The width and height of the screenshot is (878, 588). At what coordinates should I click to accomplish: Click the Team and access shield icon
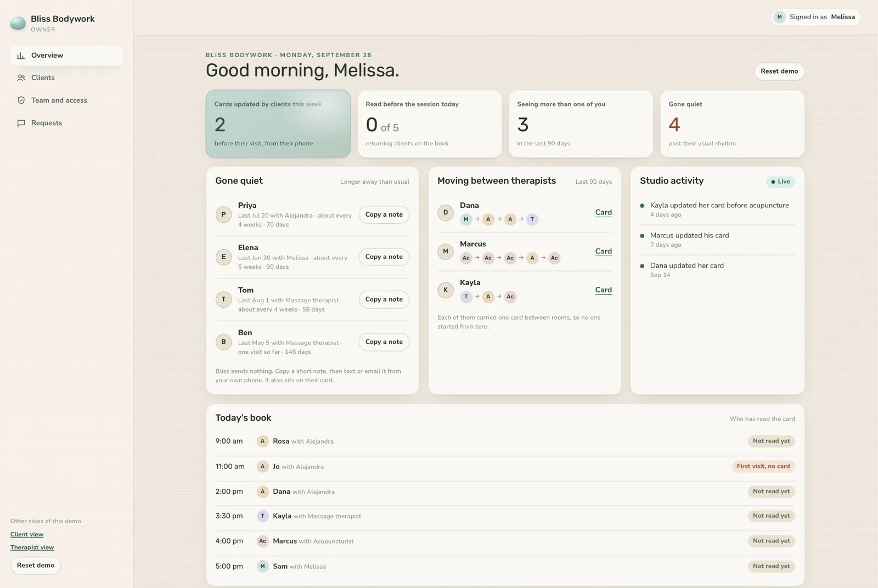[x=21, y=100]
